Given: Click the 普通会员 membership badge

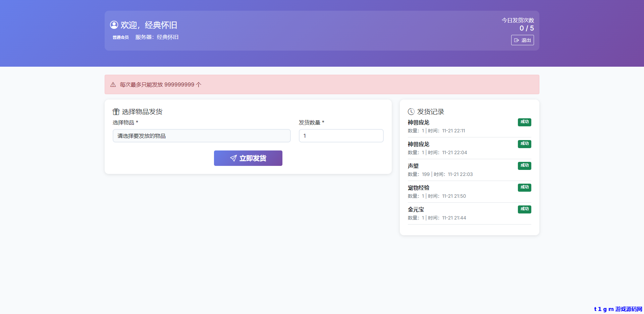Looking at the screenshot, I should pyautogui.click(x=120, y=37).
